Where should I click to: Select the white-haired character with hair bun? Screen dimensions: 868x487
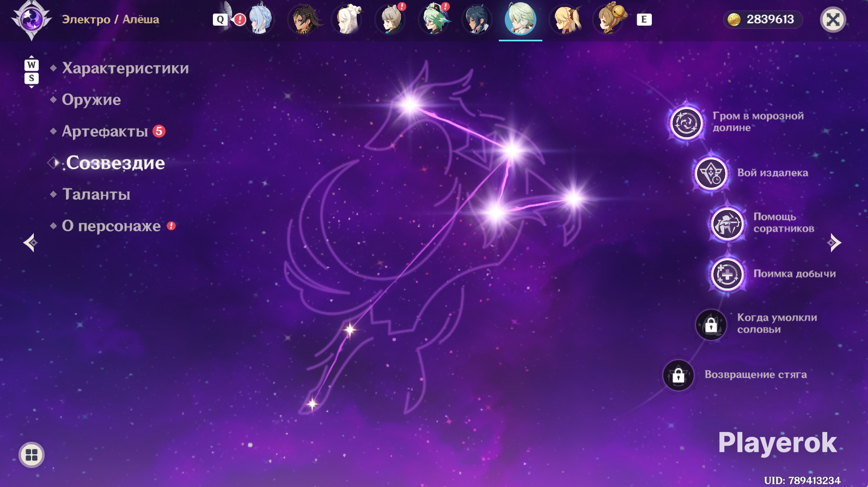tap(347, 19)
